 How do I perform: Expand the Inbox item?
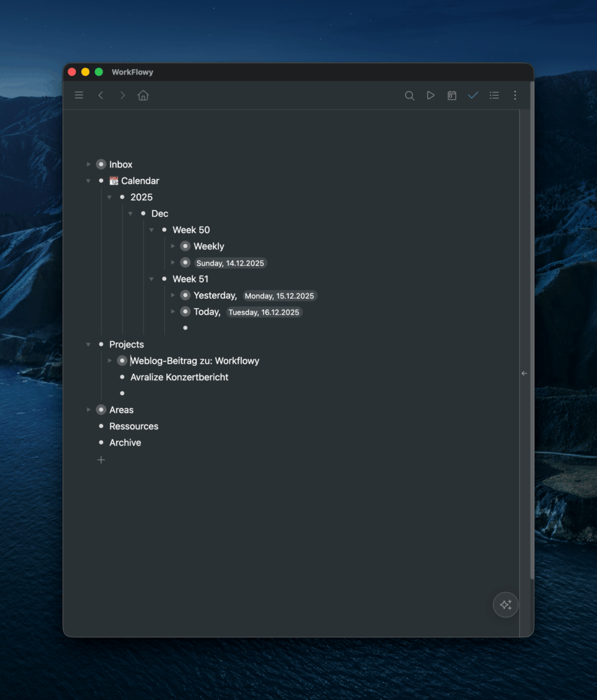coord(88,164)
